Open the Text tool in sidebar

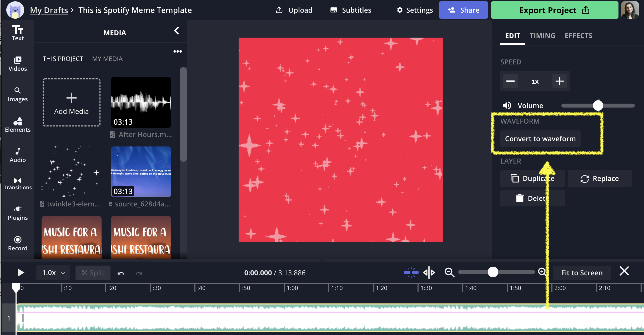[18, 33]
